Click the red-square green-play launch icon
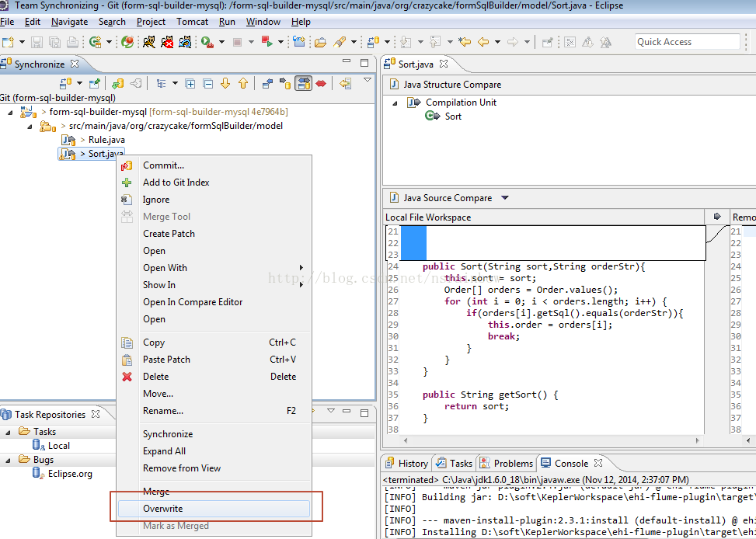The height and width of the screenshot is (539, 756). (x=267, y=42)
